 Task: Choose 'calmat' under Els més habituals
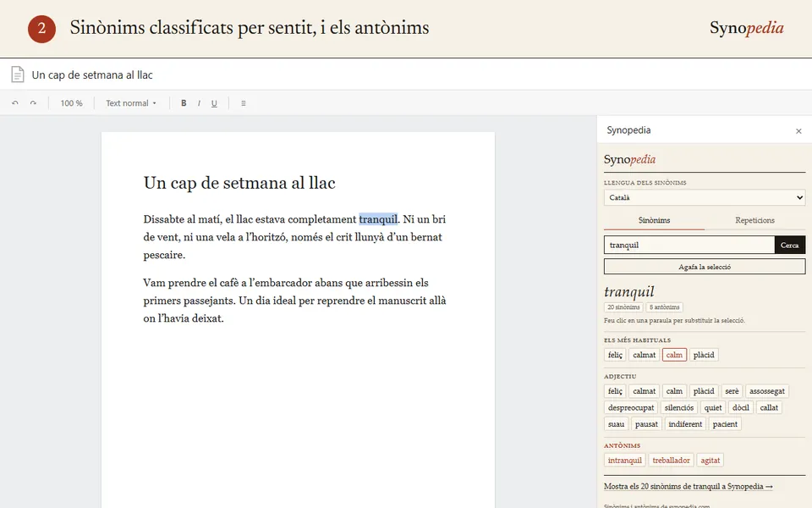(645, 355)
